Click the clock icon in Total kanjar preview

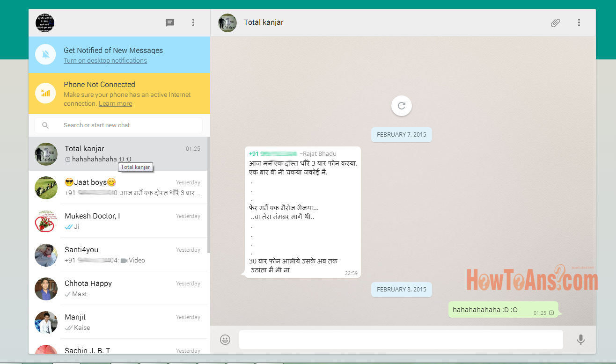pyautogui.click(x=67, y=160)
